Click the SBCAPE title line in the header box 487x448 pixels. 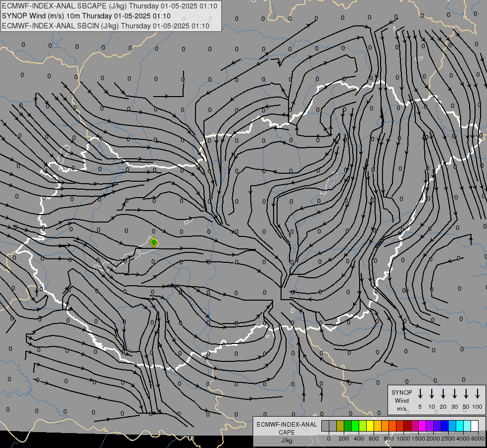109,6
